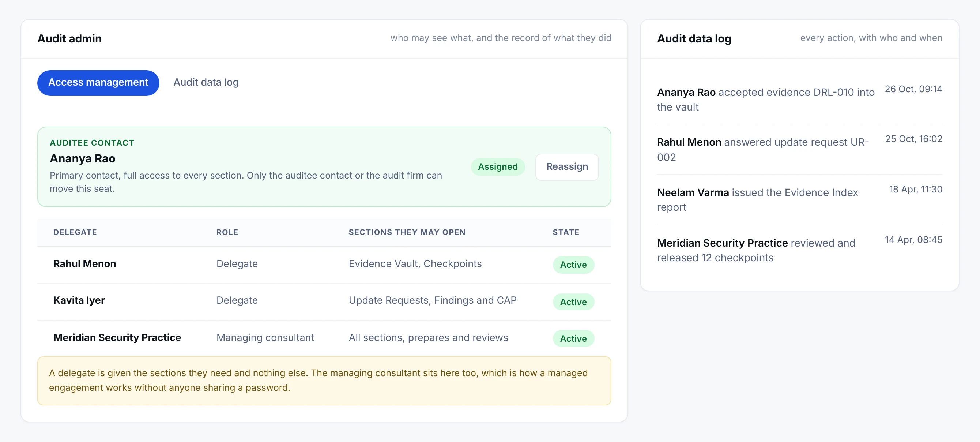Viewport: 980px width, 442px height.
Task: Click the SECTIONS THEY MAY OPEN header
Action: [x=407, y=232]
